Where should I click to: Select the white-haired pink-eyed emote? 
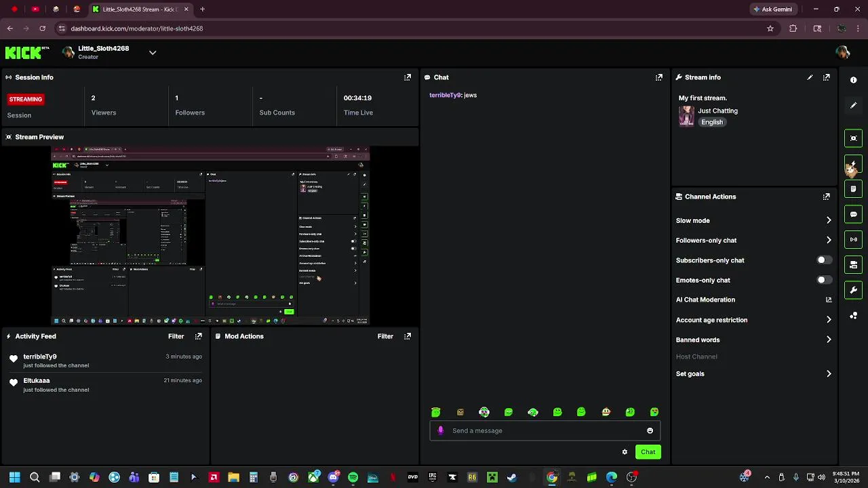point(484,412)
